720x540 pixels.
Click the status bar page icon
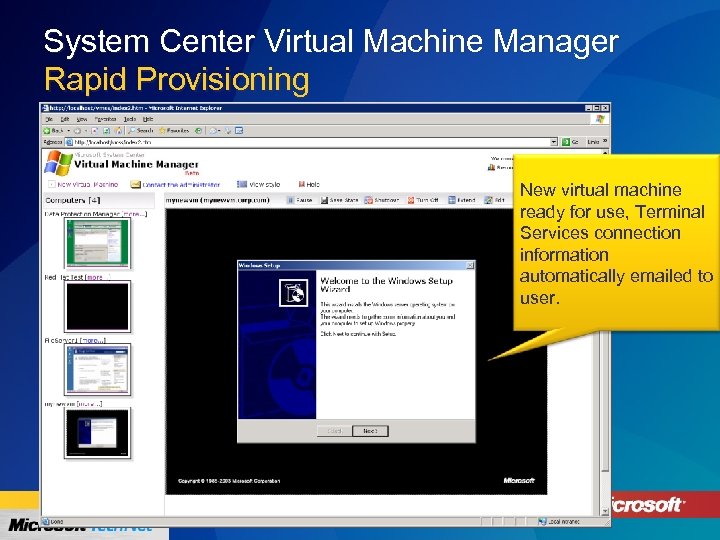pos(46,522)
